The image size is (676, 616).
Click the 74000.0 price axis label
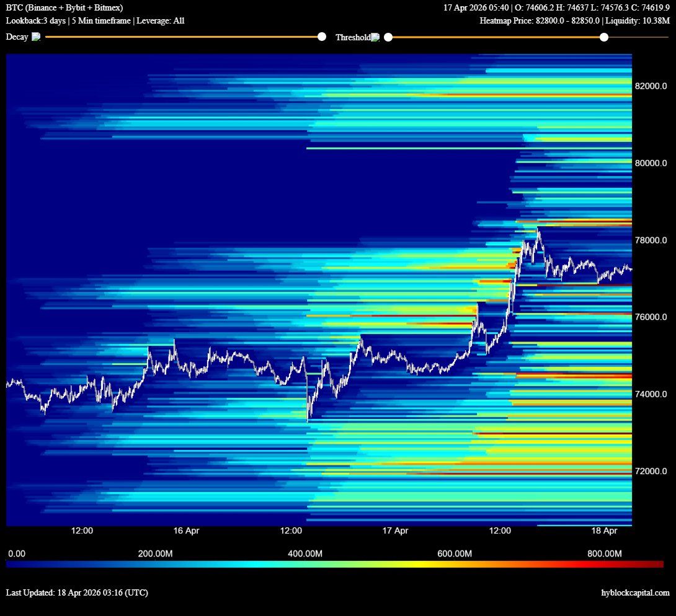click(x=651, y=394)
